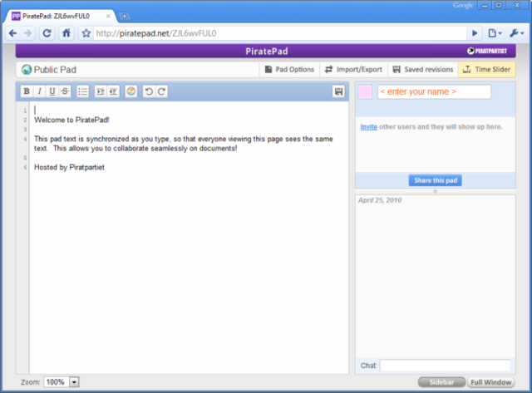
Task: Toggle strikethrough formatting
Action: point(65,91)
